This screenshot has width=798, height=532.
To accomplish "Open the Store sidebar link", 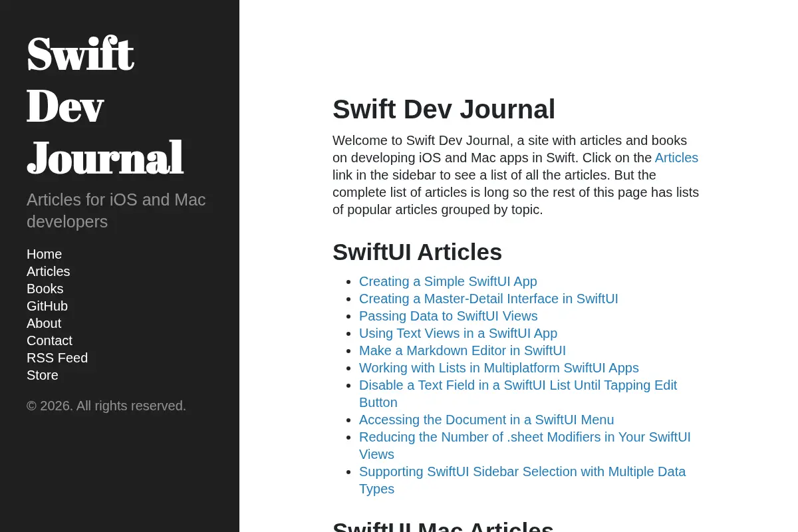I will (x=43, y=375).
